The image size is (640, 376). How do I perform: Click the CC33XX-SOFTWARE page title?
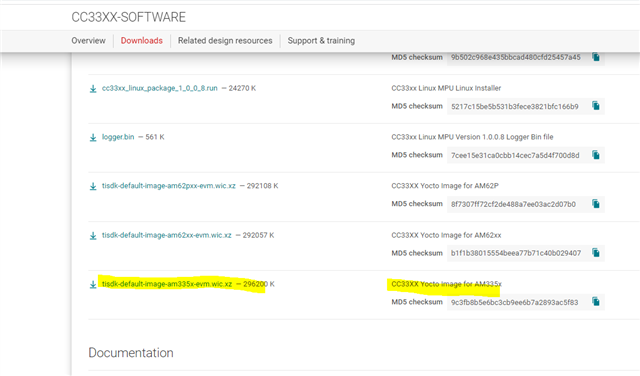(x=129, y=17)
